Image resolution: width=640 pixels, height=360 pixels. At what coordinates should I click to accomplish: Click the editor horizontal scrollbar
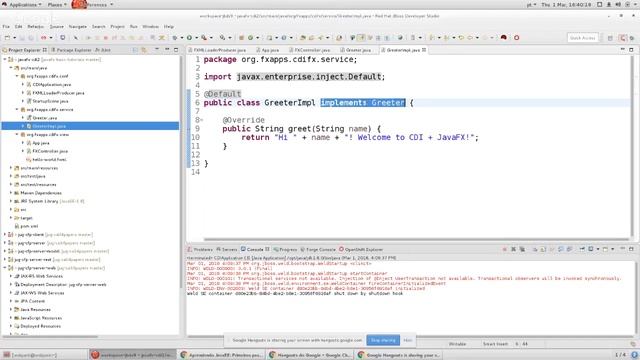pos(416,240)
